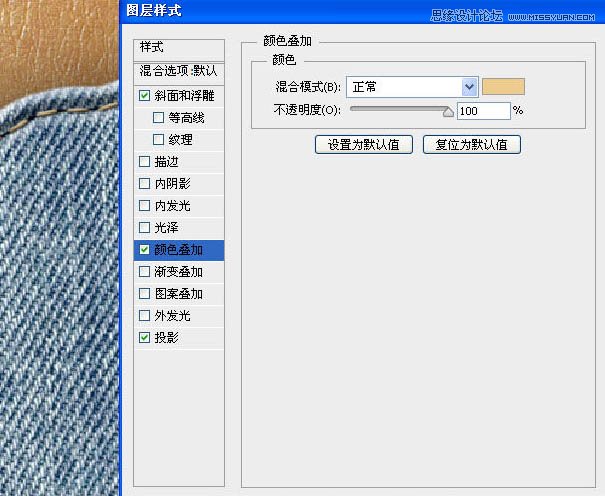This screenshot has width=605, height=496.
Task: Open 混合选项:默认 settings
Action: (x=179, y=72)
